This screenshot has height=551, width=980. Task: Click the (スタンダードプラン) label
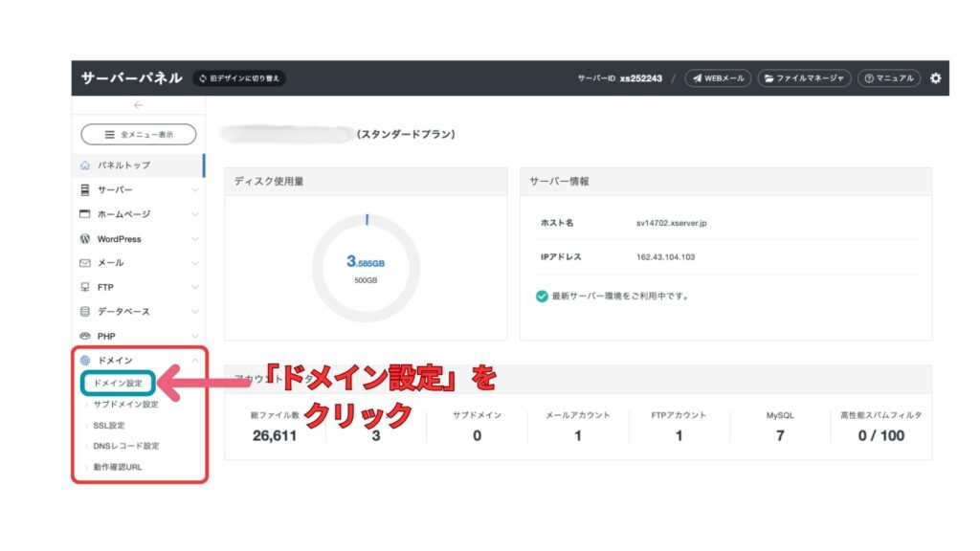406,134
